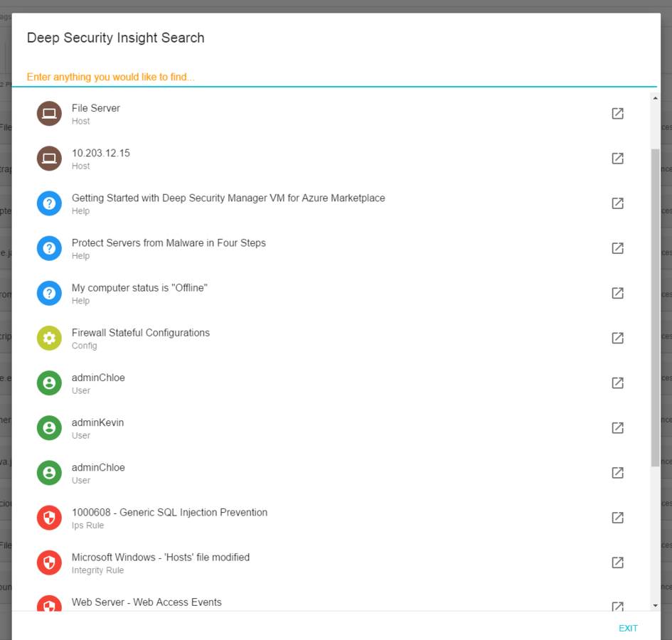
Task: Select Firewall Stateful Configurations result text
Action: [x=141, y=333]
